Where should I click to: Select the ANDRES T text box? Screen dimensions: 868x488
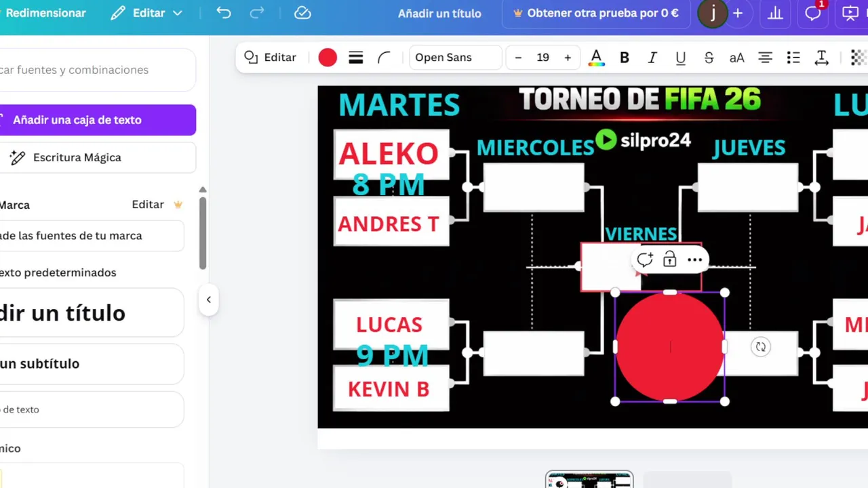point(389,224)
